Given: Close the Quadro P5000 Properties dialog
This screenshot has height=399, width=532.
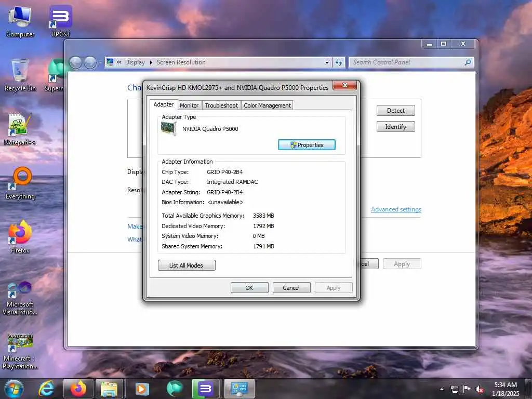Looking at the screenshot, I should pyautogui.click(x=345, y=86).
